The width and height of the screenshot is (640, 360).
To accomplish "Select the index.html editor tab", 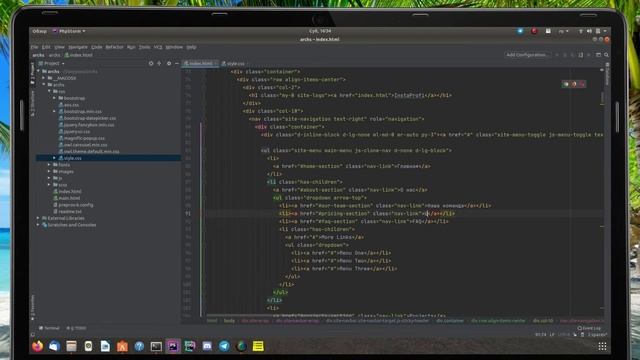I will (200, 64).
